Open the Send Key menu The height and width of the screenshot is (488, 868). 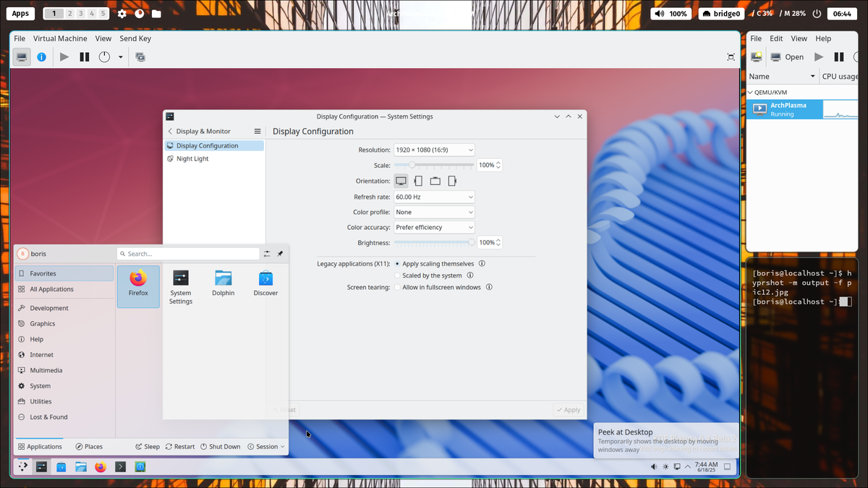[135, 38]
